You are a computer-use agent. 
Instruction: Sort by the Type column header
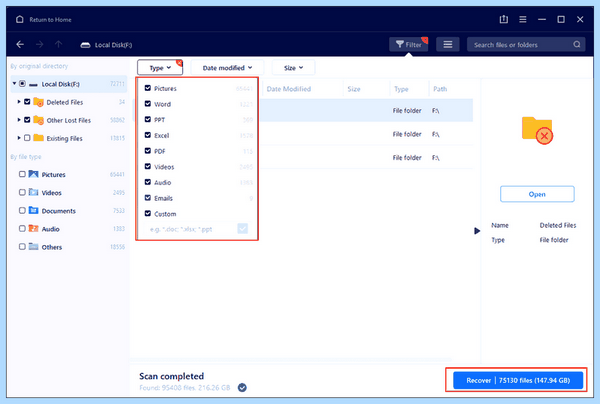tap(401, 89)
